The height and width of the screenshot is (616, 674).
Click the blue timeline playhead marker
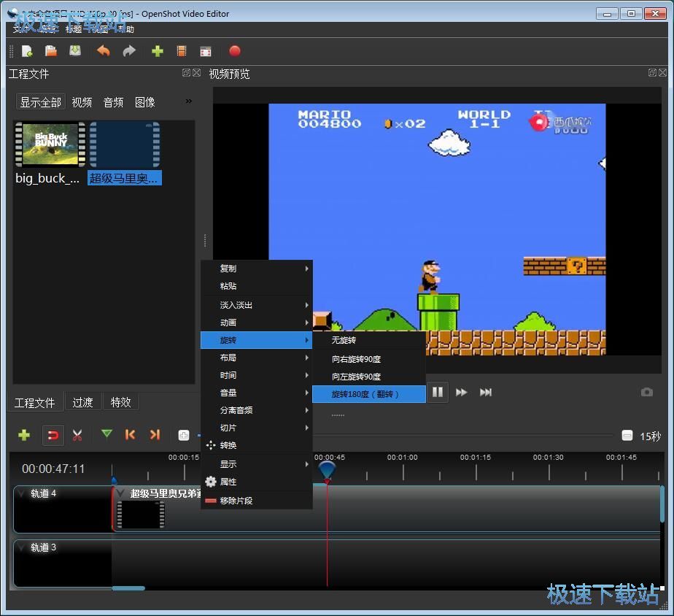tap(327, 471)
